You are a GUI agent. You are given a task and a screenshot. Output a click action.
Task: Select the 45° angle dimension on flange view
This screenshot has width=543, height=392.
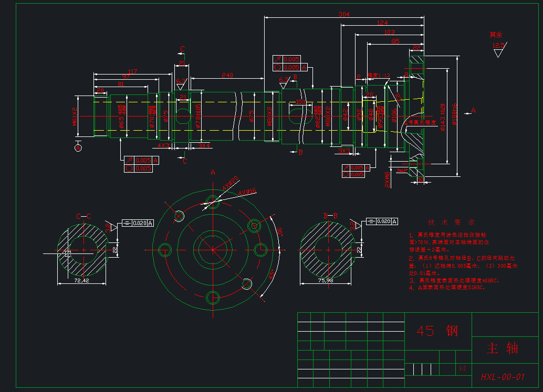coord(272,274)
